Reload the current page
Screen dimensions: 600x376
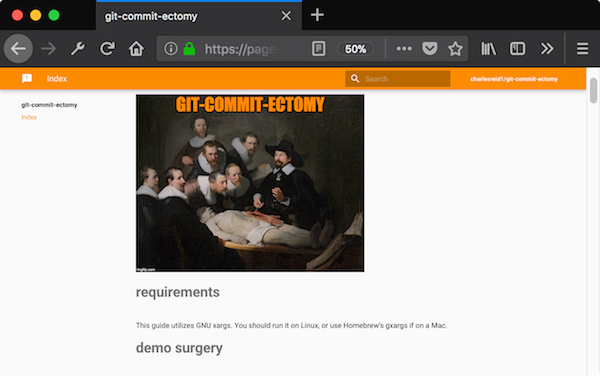107,49
